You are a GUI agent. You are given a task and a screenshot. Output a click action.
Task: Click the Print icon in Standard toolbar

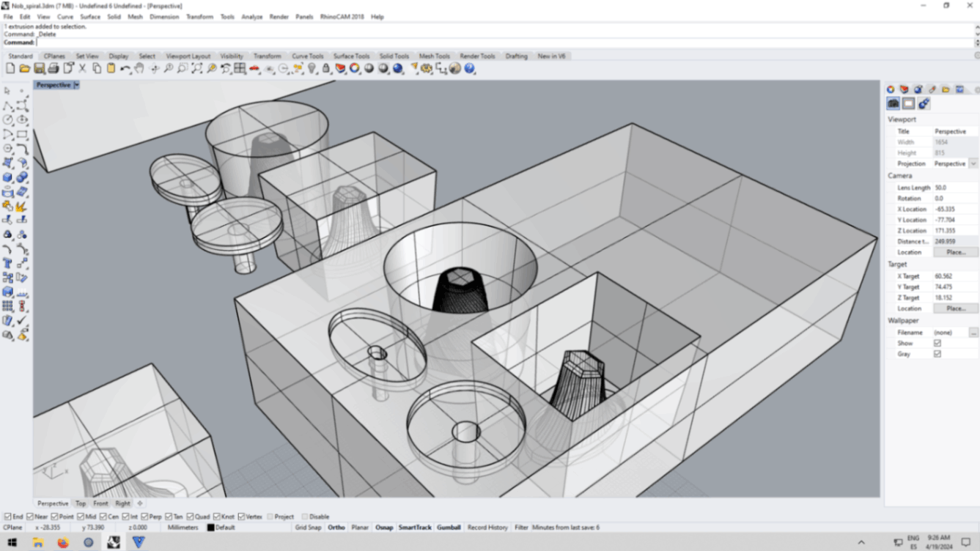[54, 68]
